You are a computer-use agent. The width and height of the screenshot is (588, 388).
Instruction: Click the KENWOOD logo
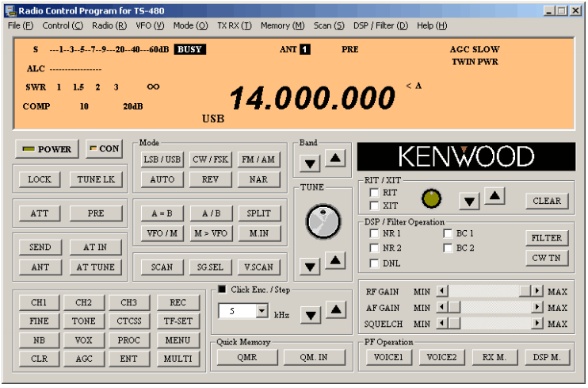(466, 156)
